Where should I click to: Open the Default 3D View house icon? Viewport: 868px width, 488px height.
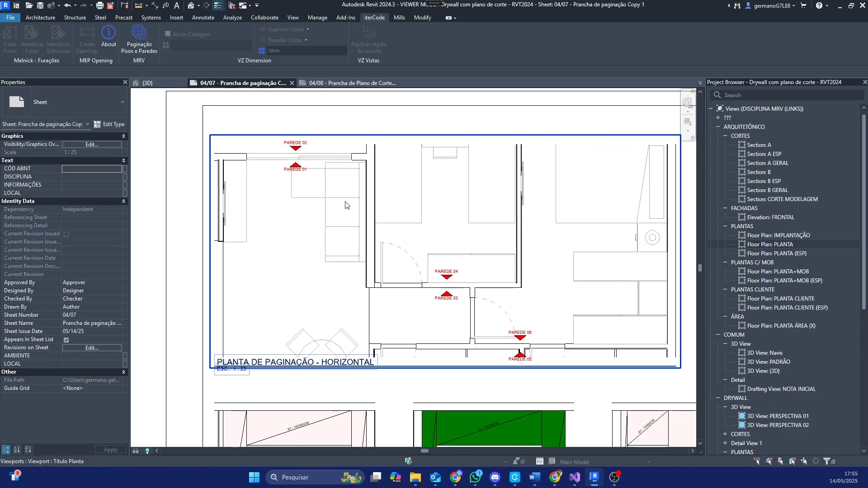pyautogui.click(x=191, y=5)
